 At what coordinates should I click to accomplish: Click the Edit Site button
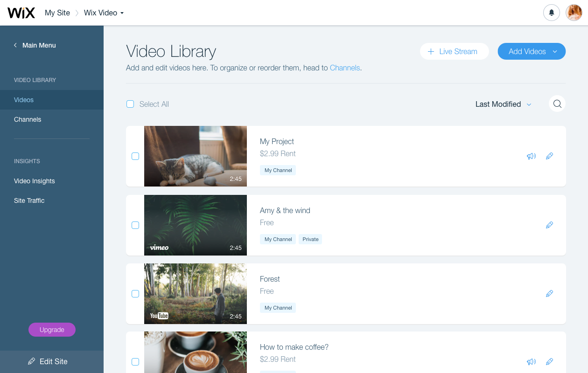pyautogui.click(x=52, y=361)
